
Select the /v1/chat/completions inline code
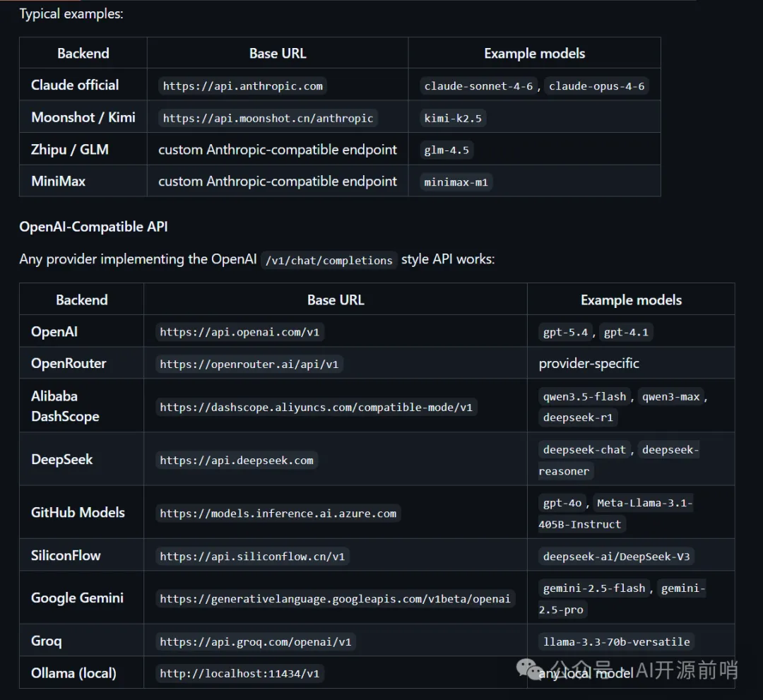(x=329, y=260)
